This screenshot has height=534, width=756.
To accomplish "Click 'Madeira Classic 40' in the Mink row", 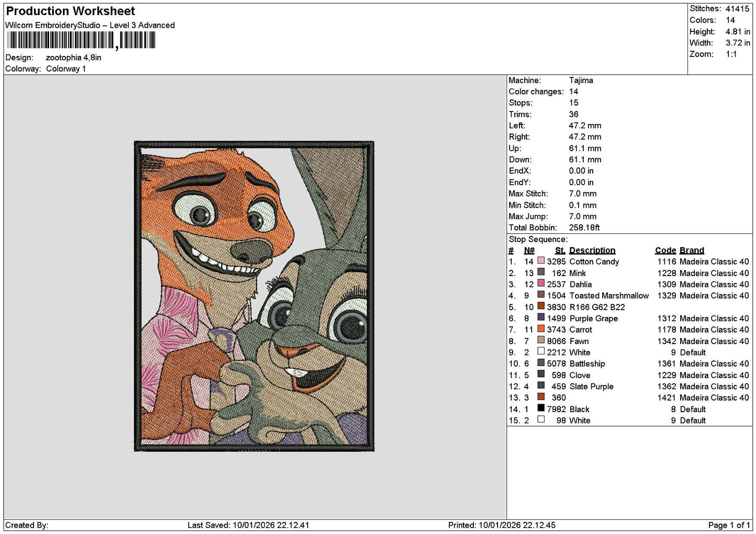I will [714, 273].
